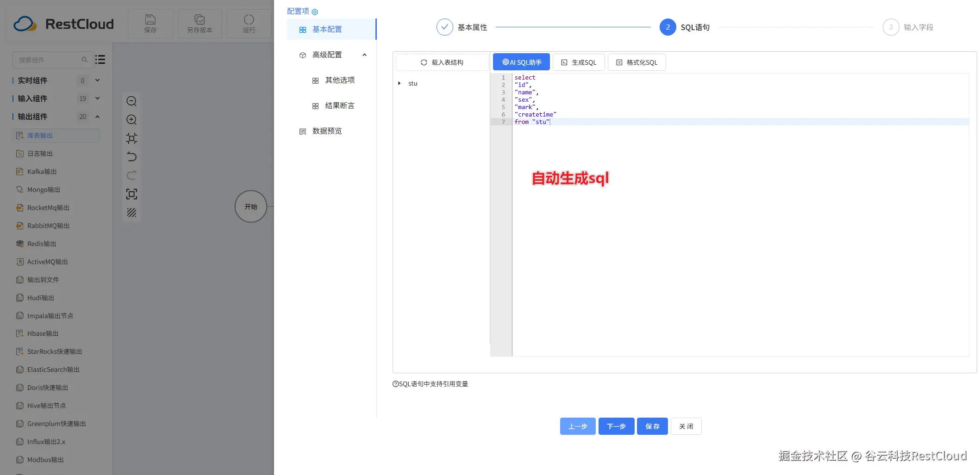Reload table structure via 载入表结构

point(442,62)
